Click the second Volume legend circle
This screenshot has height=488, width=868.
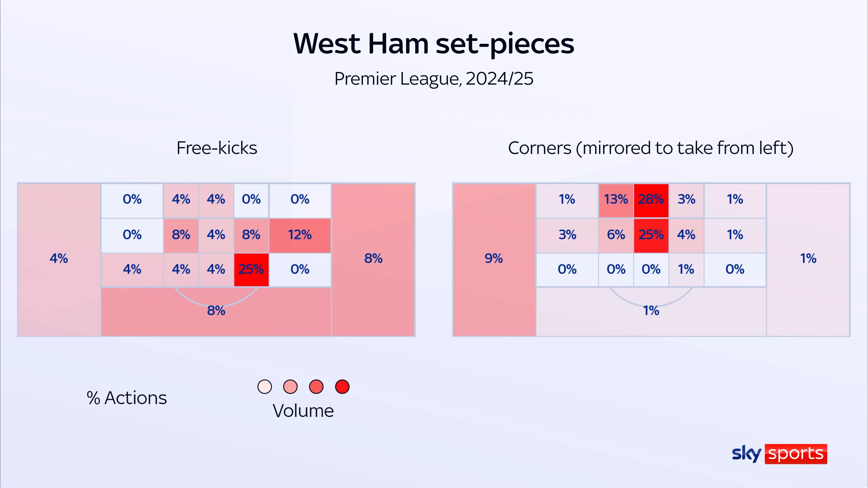[291, 386]
